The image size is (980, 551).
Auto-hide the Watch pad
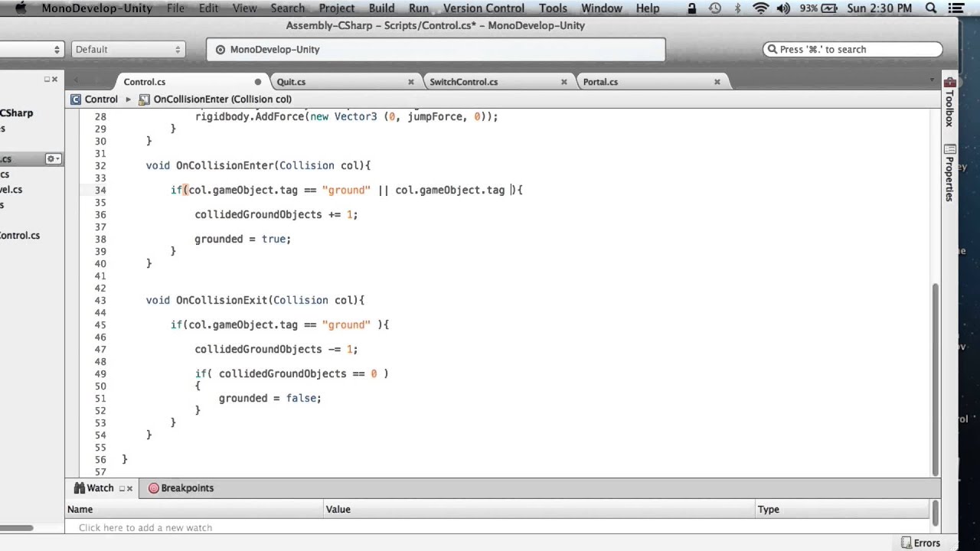(x=122, y=488)
